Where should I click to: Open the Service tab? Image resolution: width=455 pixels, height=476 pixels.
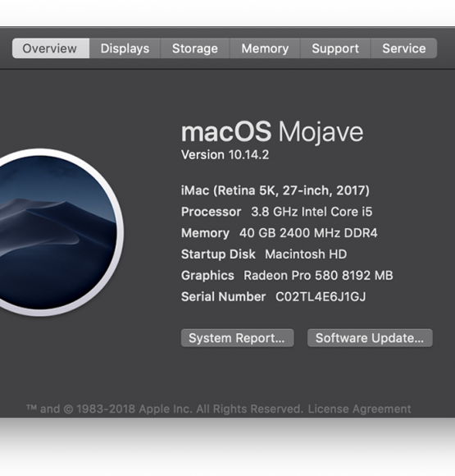click(x=403, y=48)
